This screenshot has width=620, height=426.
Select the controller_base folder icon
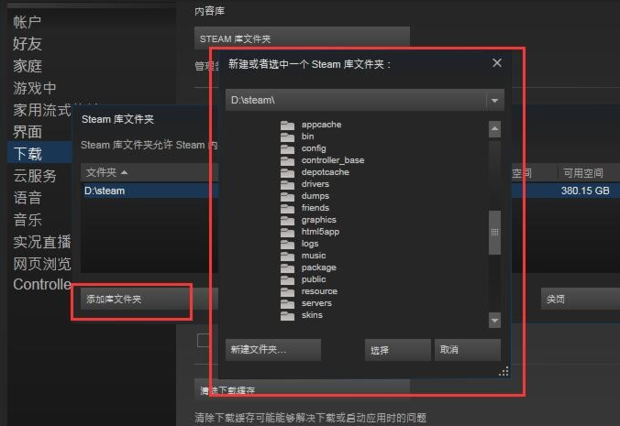coord(287,161)
